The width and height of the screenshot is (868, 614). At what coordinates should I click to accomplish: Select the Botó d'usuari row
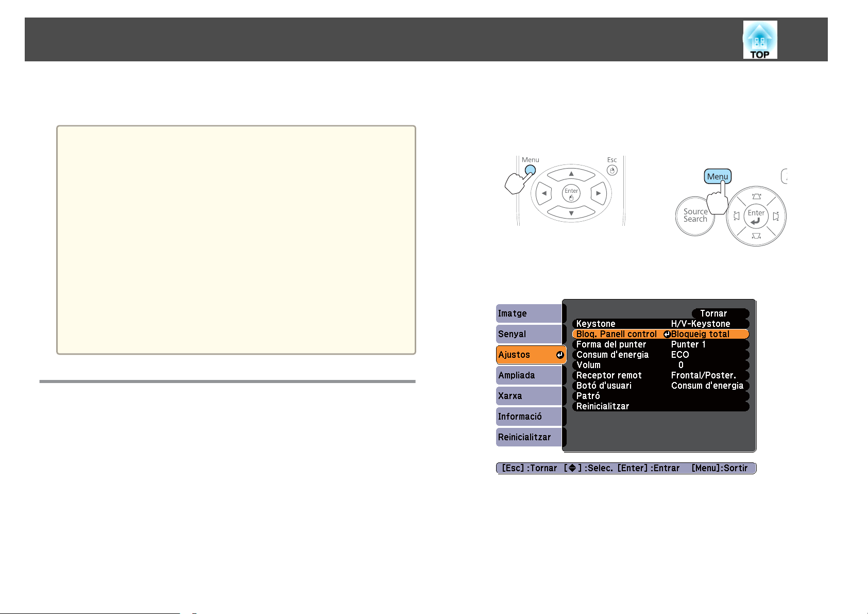pos(660,386)
